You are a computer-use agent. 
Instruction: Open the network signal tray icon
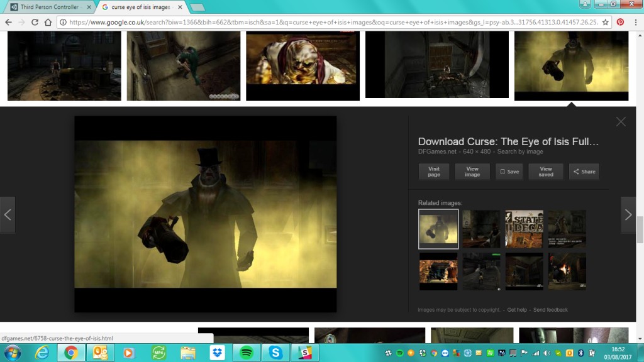pos(536,353)
